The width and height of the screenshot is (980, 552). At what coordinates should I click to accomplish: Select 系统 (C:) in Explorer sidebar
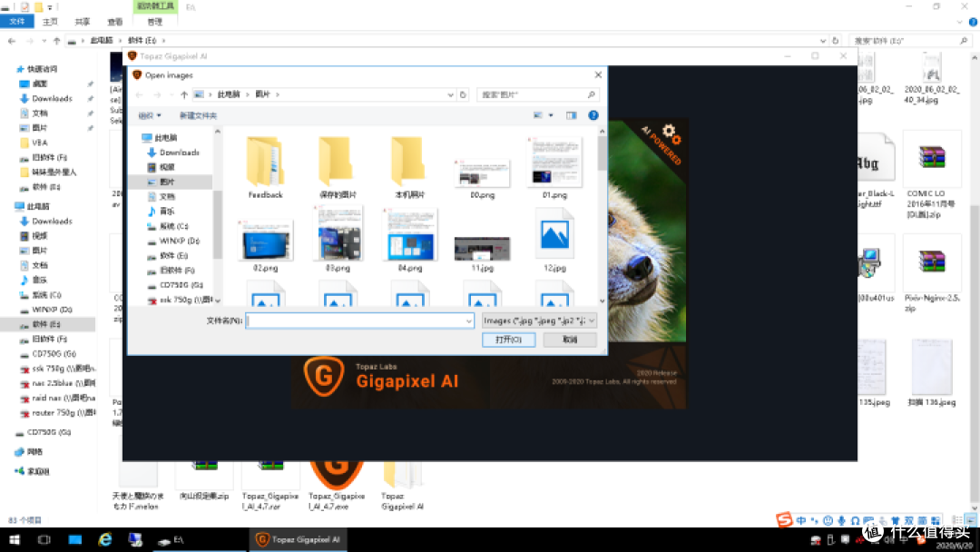pyautogui.click(x=46, y=295)
